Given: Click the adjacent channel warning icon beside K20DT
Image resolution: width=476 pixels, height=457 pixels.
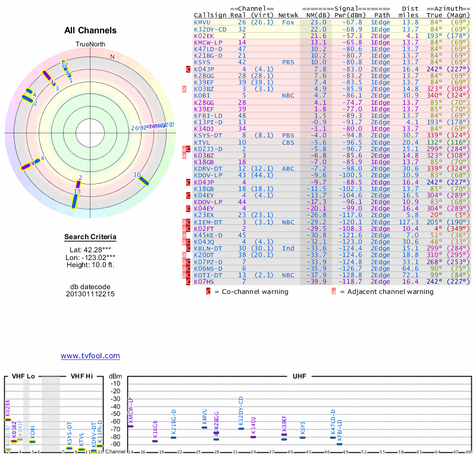Looking at the screenshot, I should point(184,255).
